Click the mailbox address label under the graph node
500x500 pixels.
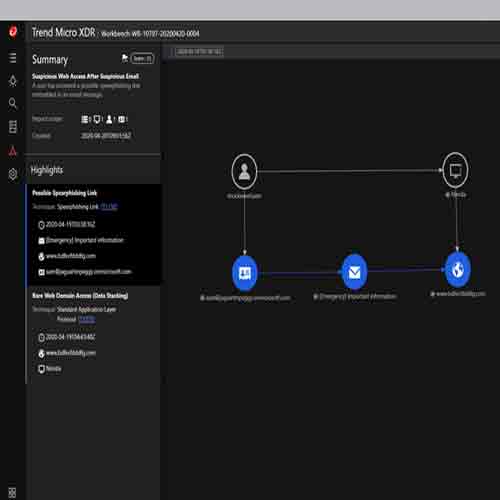point(245,298)
